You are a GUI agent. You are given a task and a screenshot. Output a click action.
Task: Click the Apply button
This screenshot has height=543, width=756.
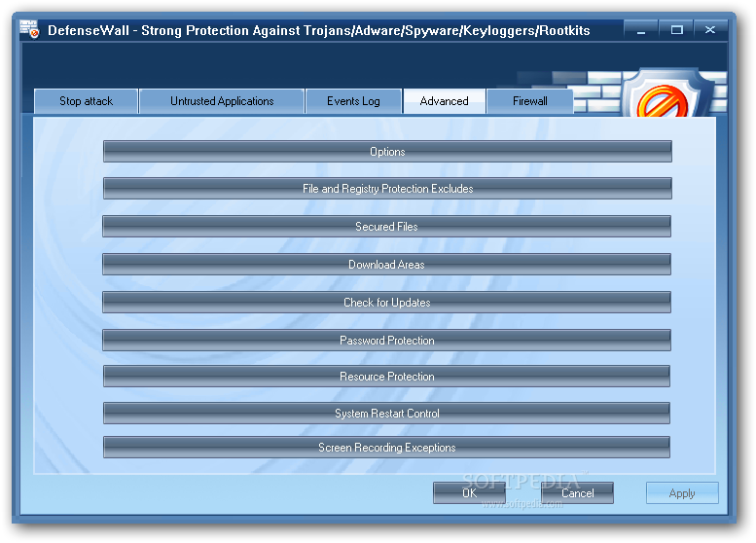pyautogui.click(x=682, y=492)
